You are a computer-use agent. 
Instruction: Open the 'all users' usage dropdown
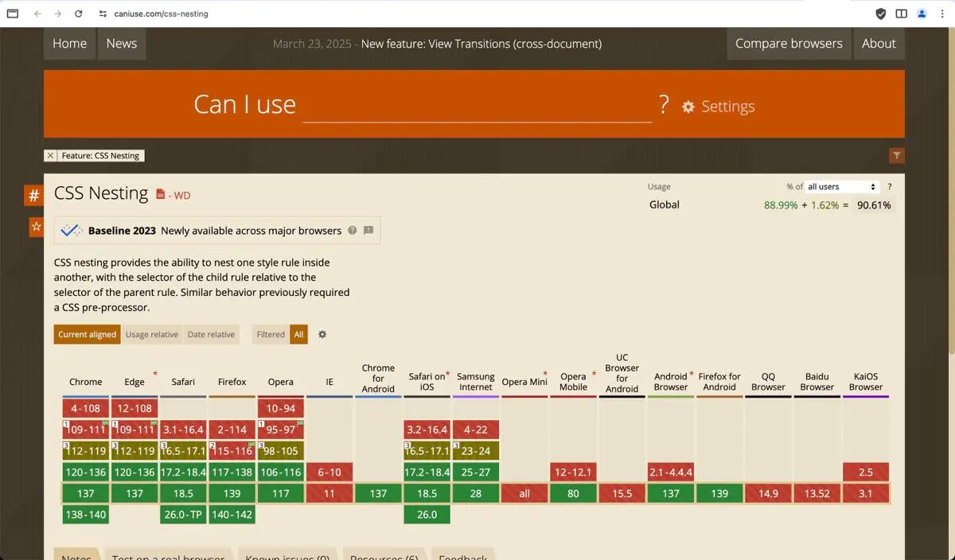point(841,187)
